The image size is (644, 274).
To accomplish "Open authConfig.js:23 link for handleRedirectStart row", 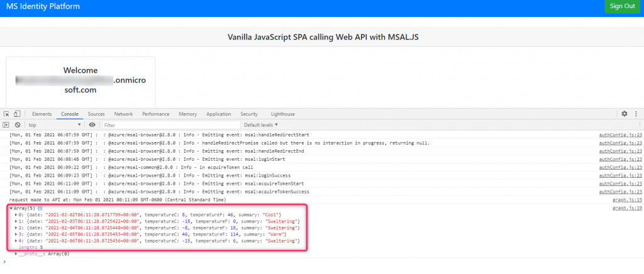I will coord(620,135).
